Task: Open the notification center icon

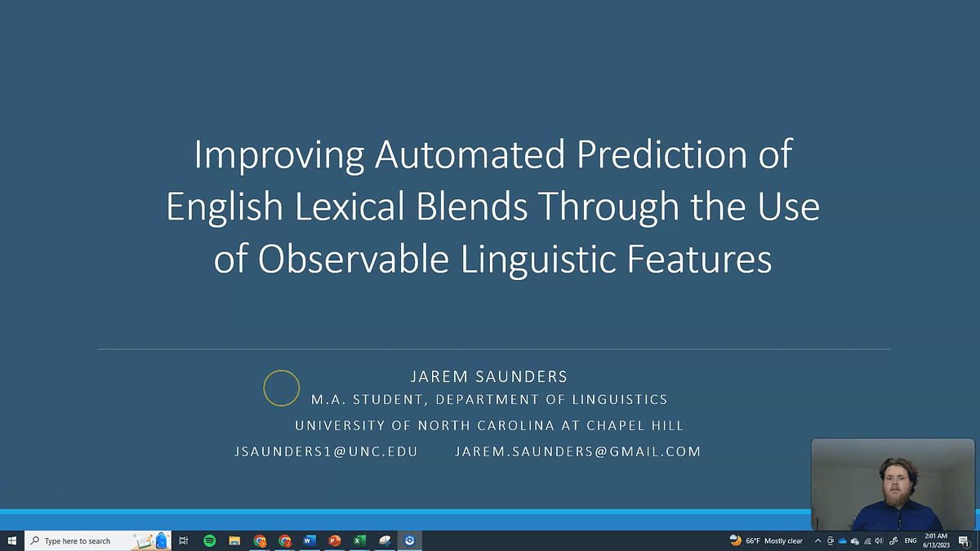Action: tap(964, 540)
